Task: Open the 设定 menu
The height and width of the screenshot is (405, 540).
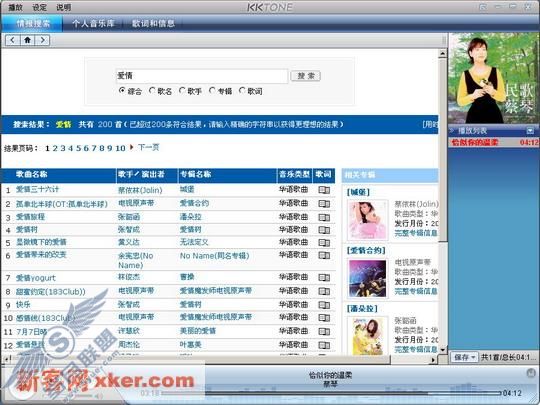Action: pyautogui.click(x=39, y=7)
